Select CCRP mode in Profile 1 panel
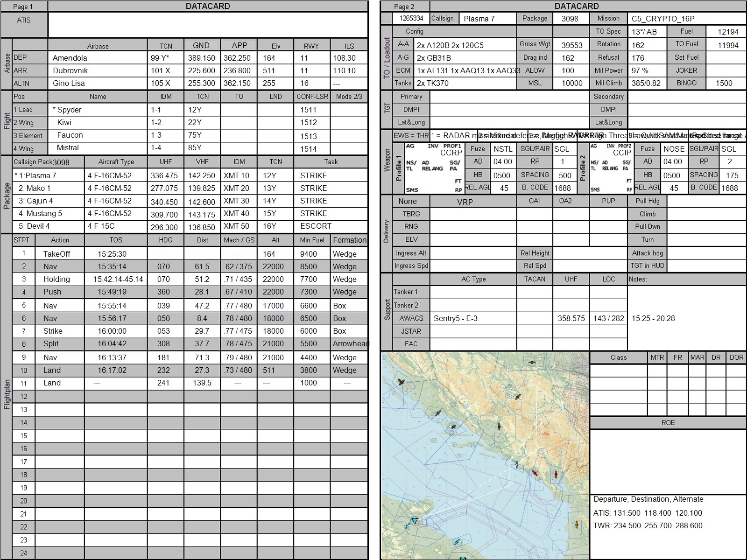 pos(451,153)
